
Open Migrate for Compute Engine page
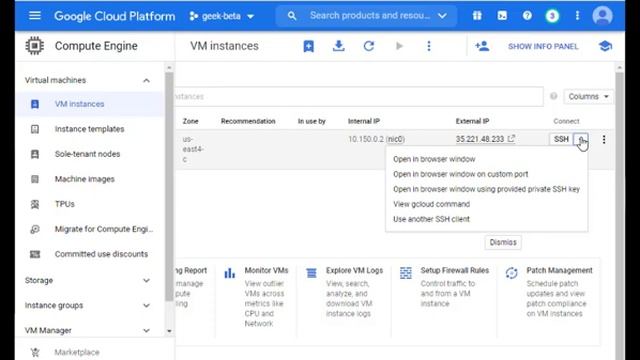click(x=89, y=229)
